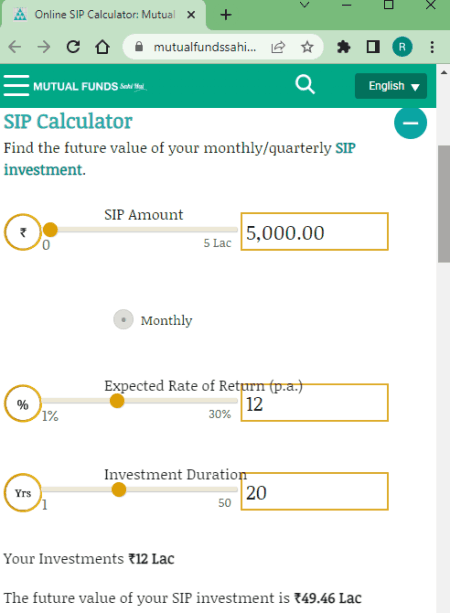Open the Chrome three-dot menu

[x=432, y=47]
